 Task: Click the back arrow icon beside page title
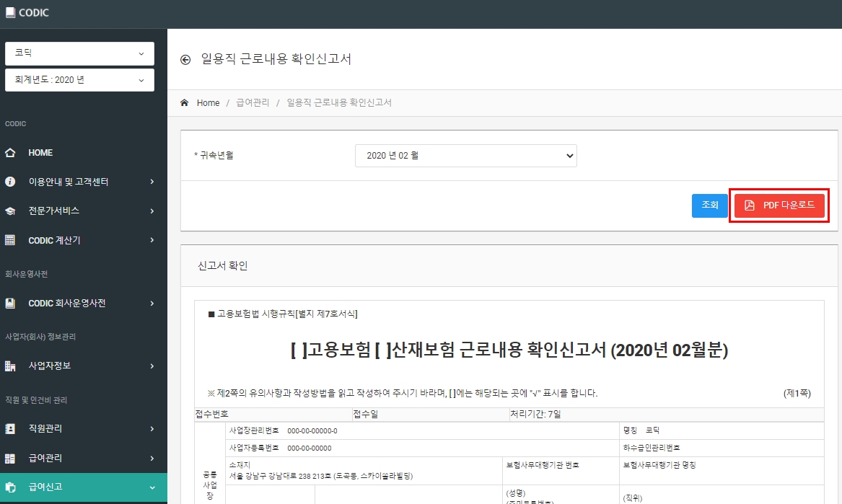[x=185, y=60]
